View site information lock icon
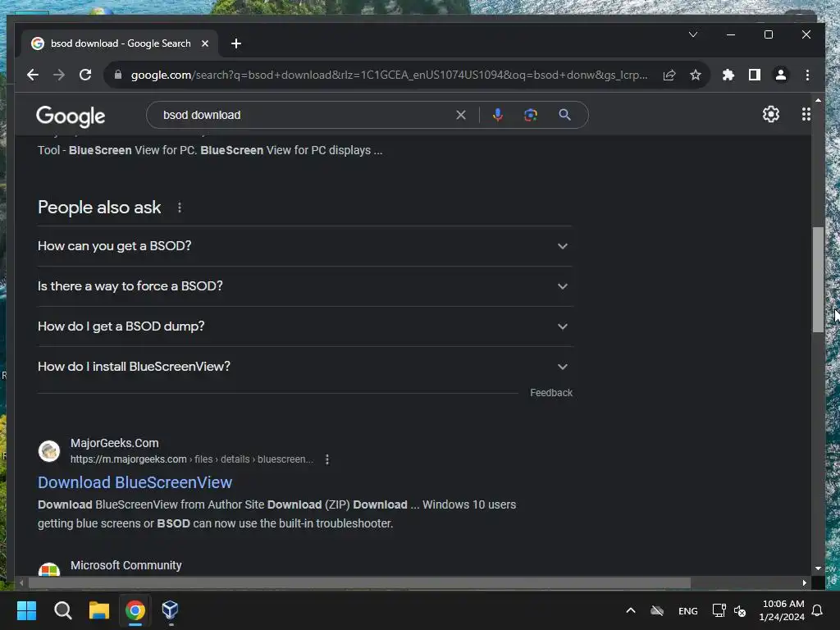 coord(118,75)
